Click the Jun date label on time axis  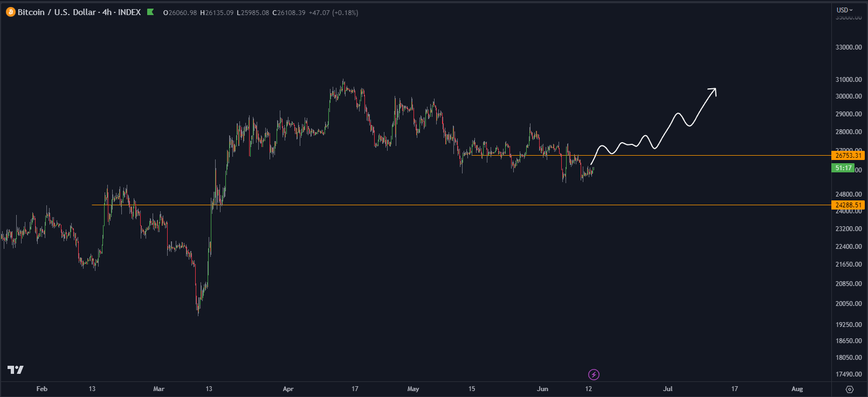click(542, 389)
